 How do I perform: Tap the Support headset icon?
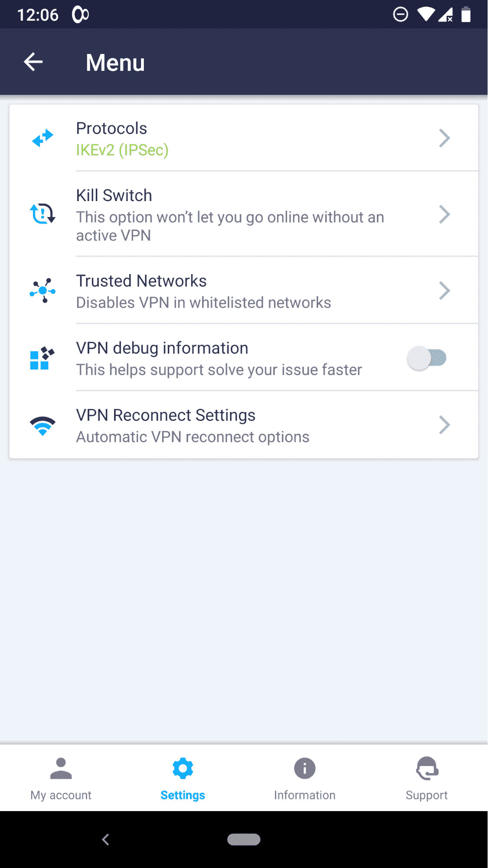point(427,768)
